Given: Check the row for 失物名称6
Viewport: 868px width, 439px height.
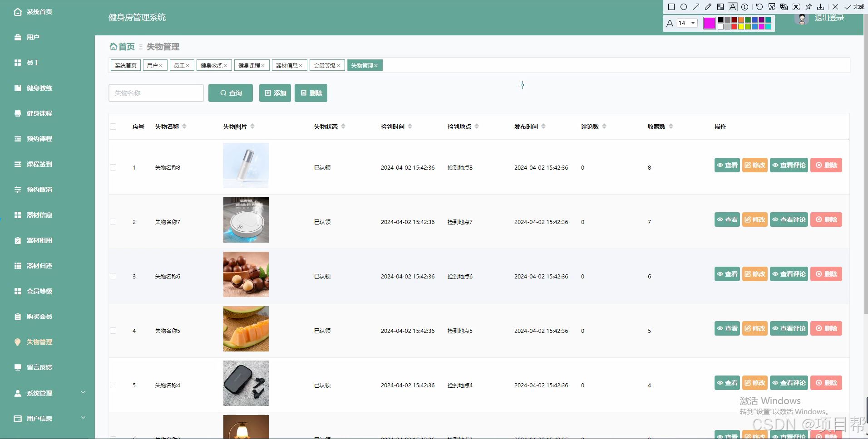Looking at the screenshot, I should (113, 276).
